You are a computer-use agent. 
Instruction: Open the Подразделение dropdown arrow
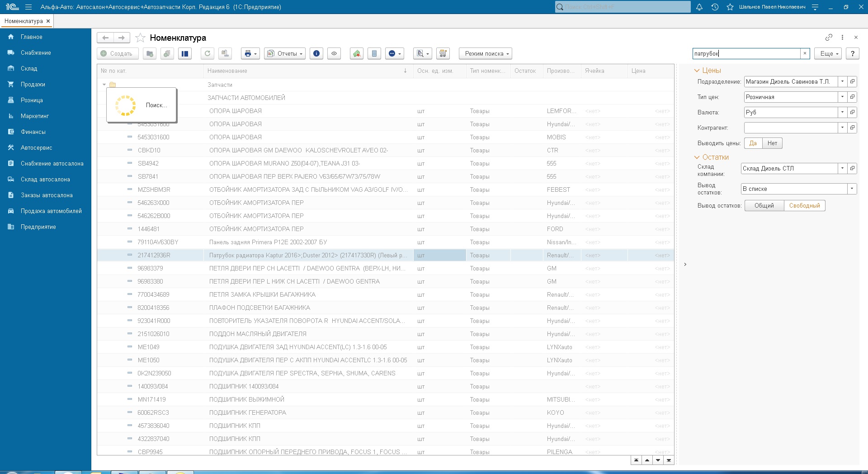click(x=842, y=82)
